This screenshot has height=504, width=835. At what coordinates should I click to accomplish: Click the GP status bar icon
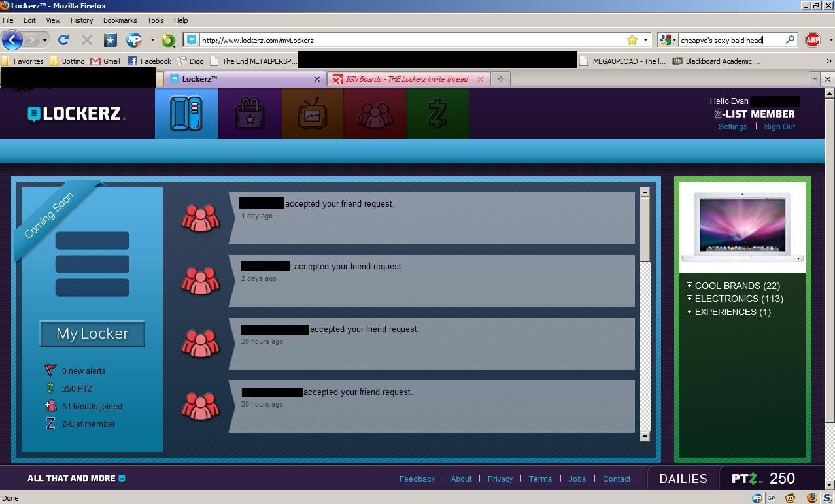[x=772, y=498]
